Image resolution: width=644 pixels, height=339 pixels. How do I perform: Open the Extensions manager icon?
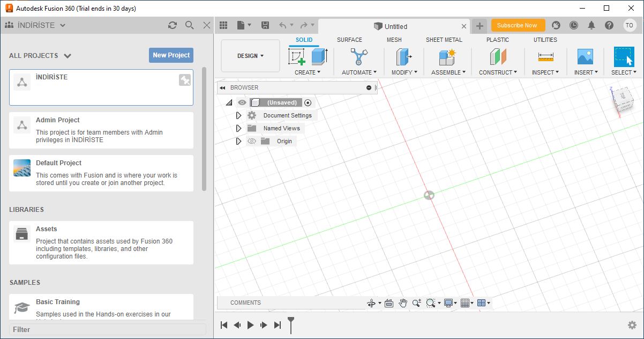[556, 25]
